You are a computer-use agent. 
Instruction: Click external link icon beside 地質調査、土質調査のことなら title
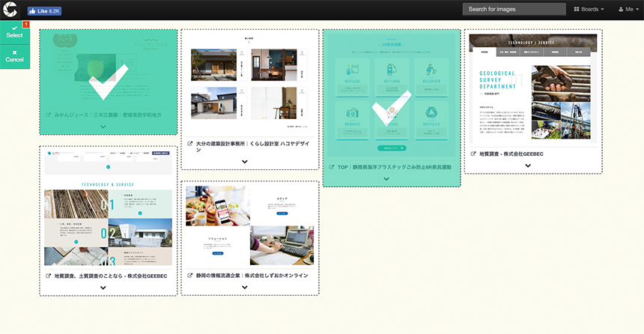pos(48,276)
